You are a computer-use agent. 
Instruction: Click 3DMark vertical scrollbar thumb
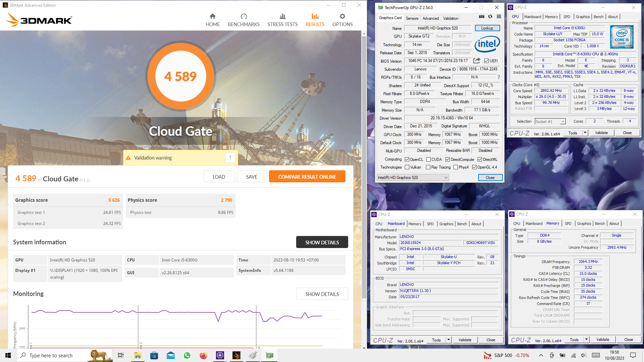(364, 168)
